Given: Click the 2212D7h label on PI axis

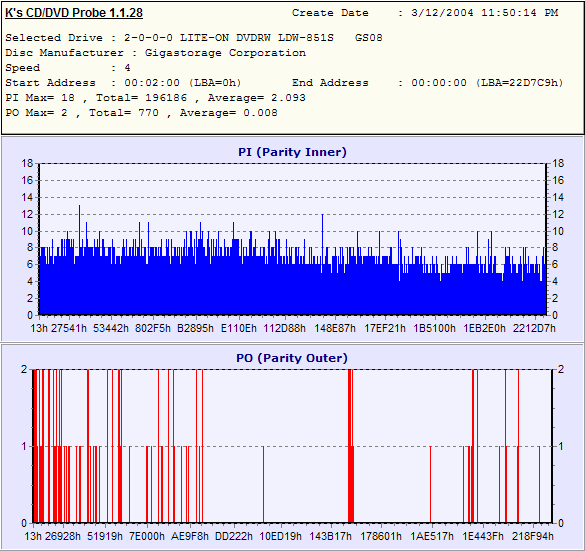Looking at the screenshot, I should [x=534, y=328].
